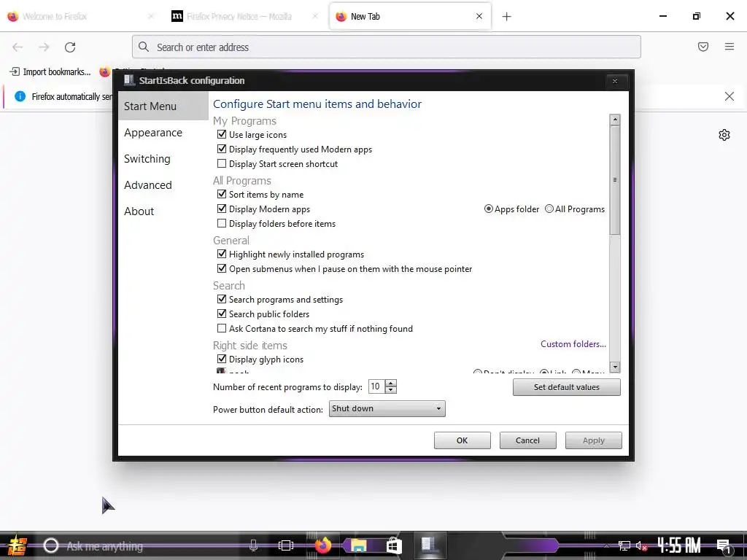Open the Action Center notification icon
Viewport: 747px width, 560px height.
[724, 546]
